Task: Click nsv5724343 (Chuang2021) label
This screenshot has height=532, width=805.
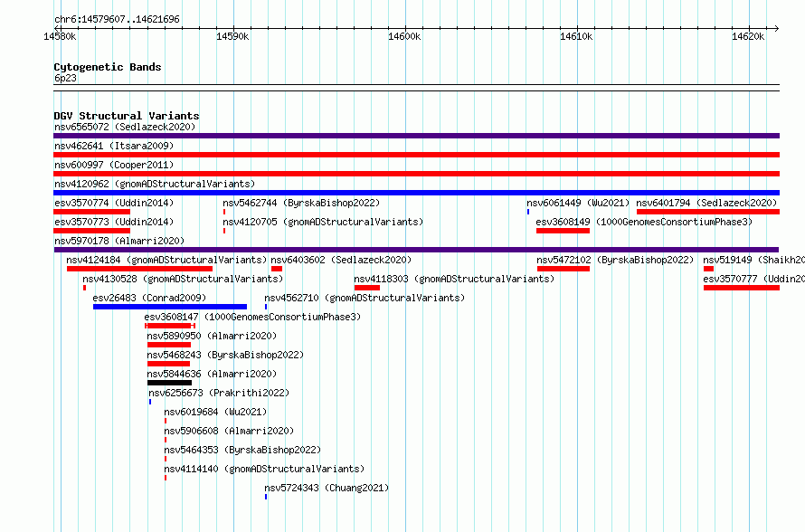Action: pyautogui.click(x=327, y=488)
